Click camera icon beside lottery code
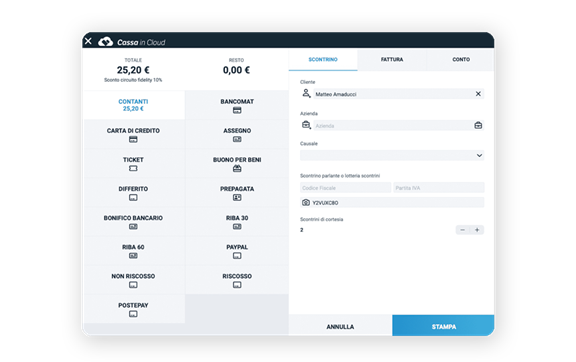The width and height of the screenshot is (576, 362). coord(306,202)
